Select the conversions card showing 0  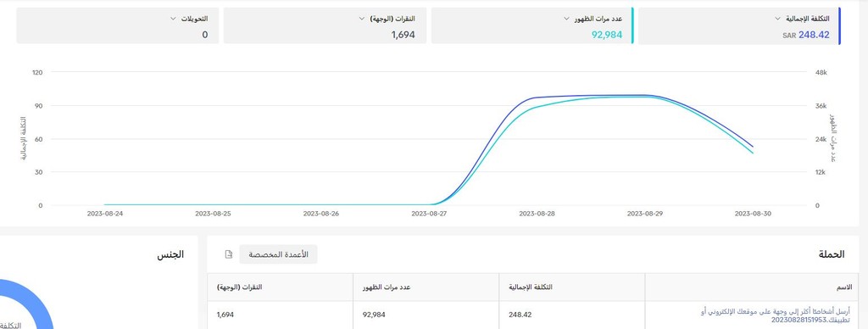click(117, 25)
